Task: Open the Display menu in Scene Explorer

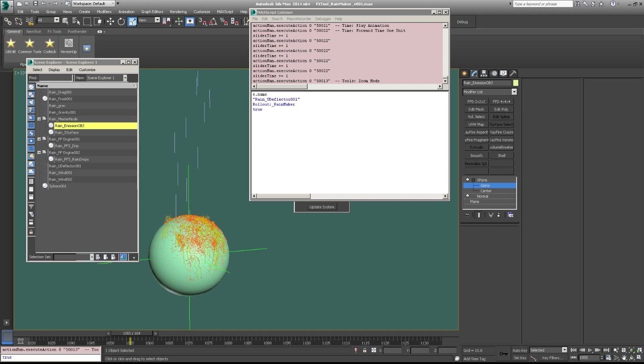Action: (54, 70)
